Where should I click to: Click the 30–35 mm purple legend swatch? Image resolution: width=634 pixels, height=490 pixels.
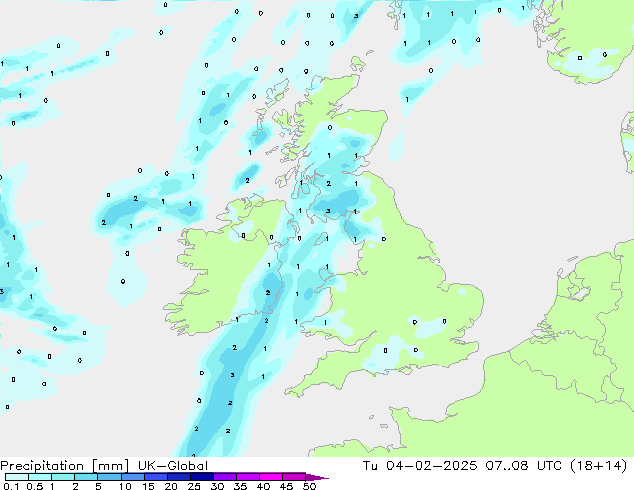tap(224, 477)
